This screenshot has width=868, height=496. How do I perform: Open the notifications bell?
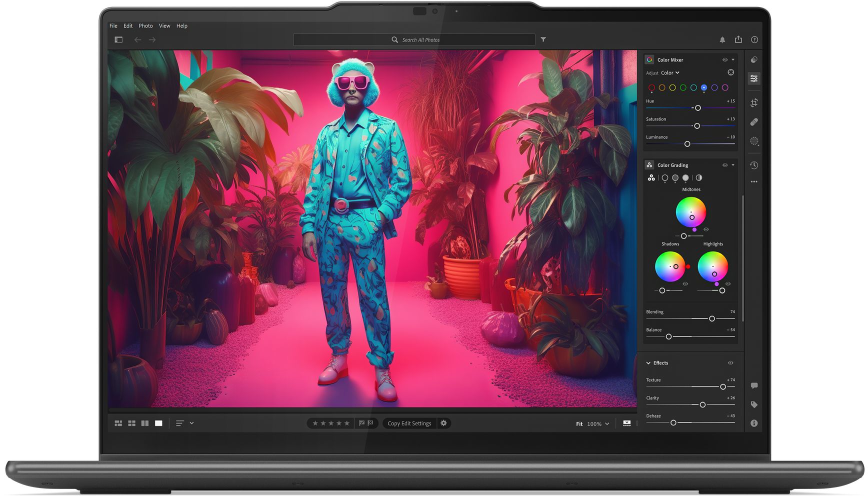coord(722,39)
